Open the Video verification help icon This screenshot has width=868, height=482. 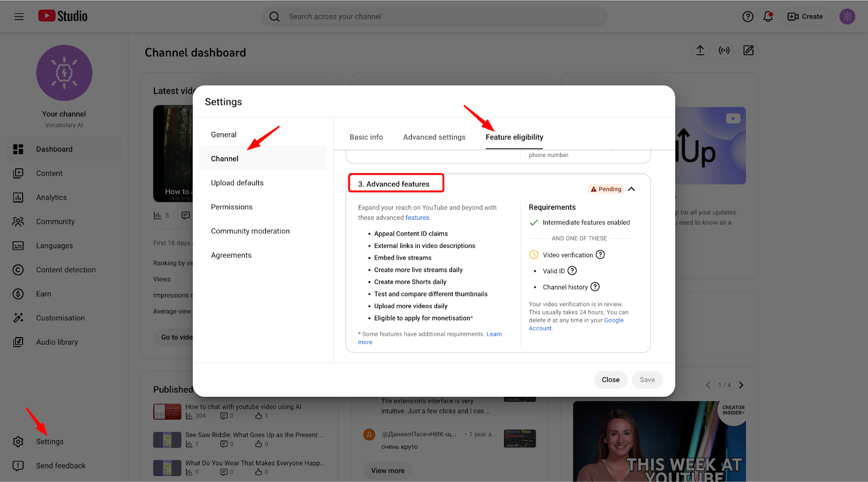pyautogui.click(x=600, y=255)
